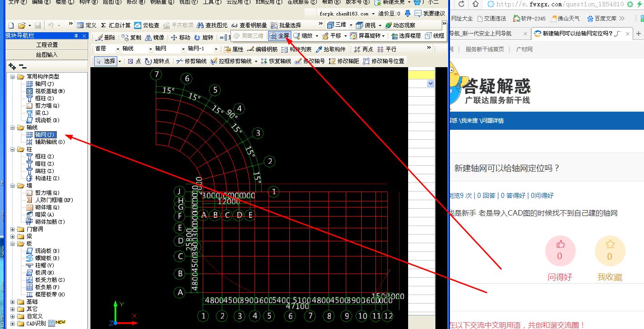This screenshot has height=329, width=644.
Task: Open the 首层 floor dropdown
Action: point(118,49)
